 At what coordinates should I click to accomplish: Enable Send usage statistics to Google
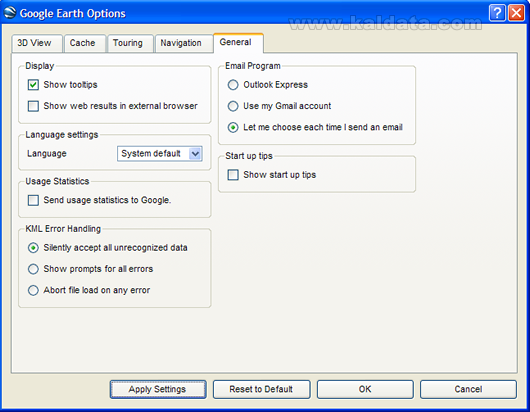(33, 200)
